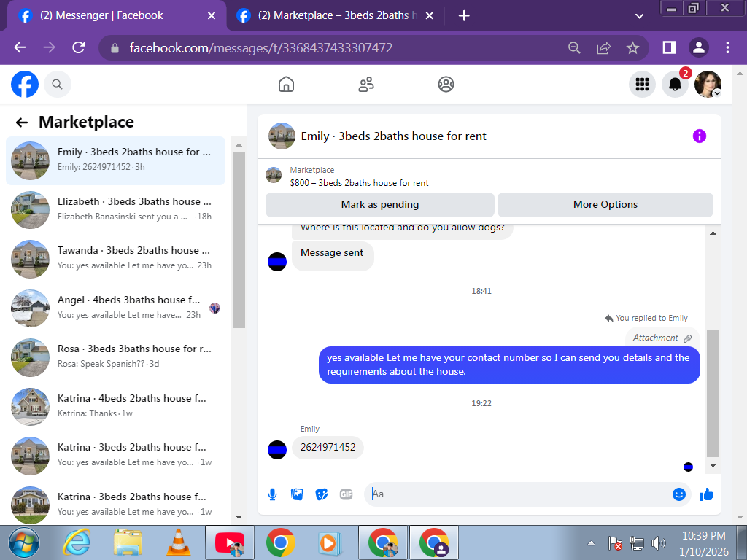Open the Facebook logo home link
The height and width of the screenshot is (560, 747).
pyautogui.click(x=25, y=85)
